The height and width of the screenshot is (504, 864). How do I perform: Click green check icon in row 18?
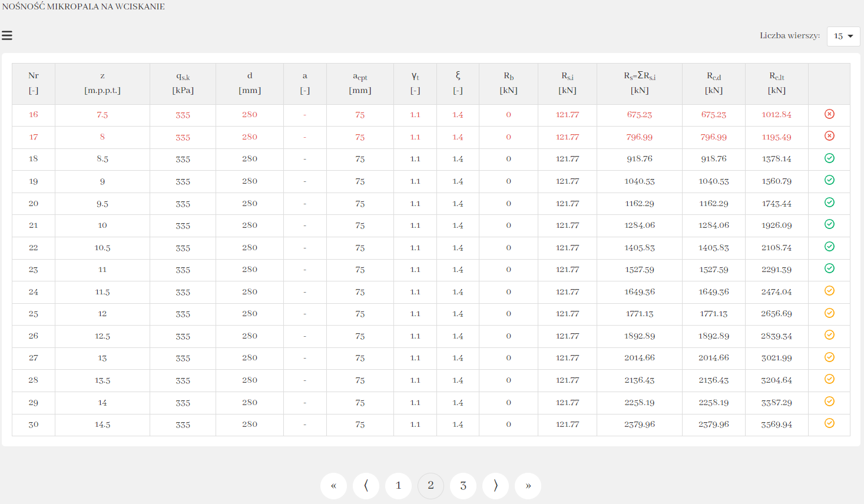[x=829, y=158]
